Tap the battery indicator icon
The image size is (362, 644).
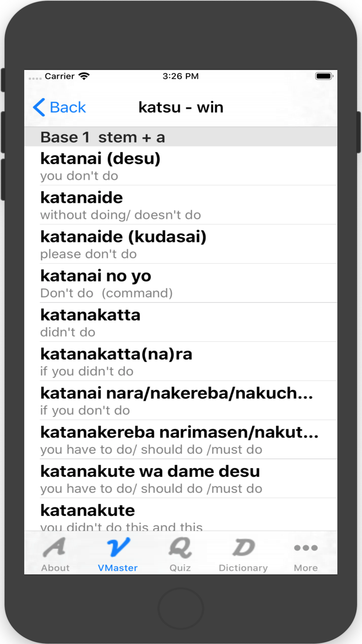click(x=324, y=76)
